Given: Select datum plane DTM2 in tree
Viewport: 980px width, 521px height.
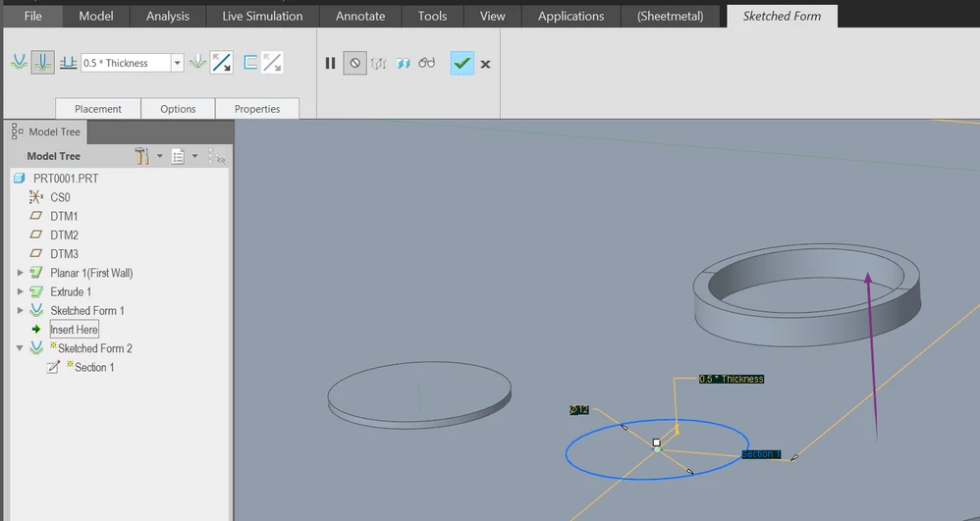Looking at the screenshot, I should click(64, 234).
